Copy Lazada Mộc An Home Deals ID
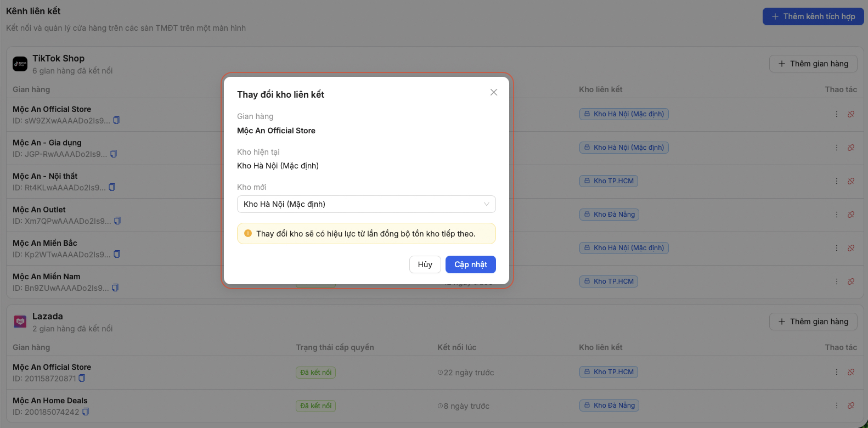Image resolution: width=868 pixels, height=428 pixels. coord(86,412)
